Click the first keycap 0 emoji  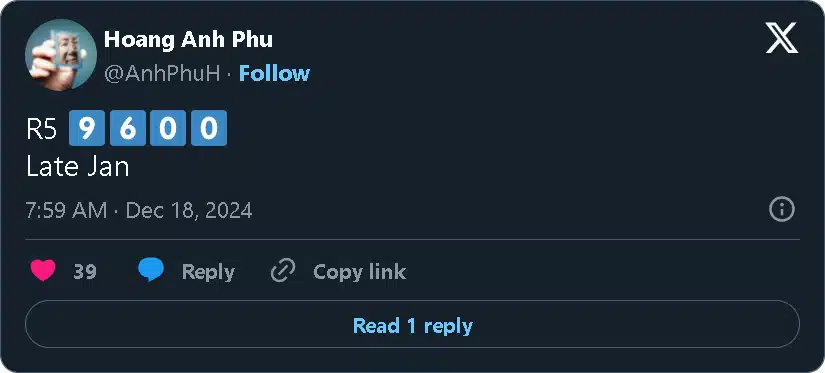click(x=168, y=128)
